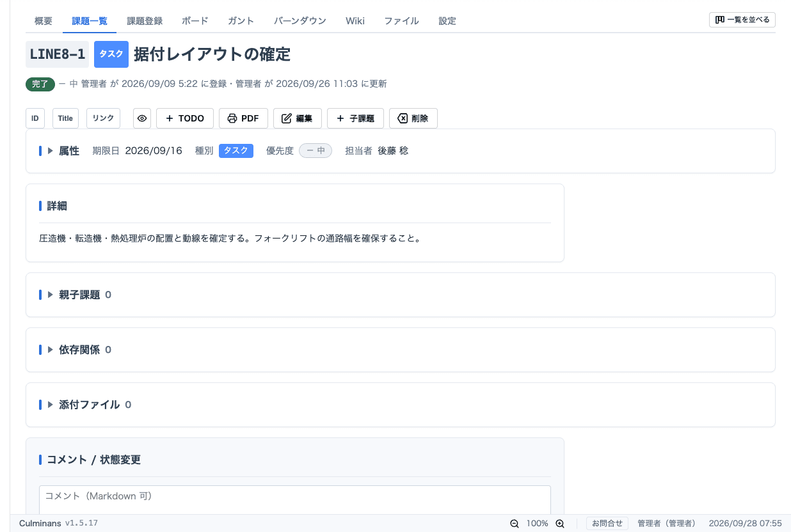Click the zoom out magnifier icon
791x532 pixels.
(515, 523)
